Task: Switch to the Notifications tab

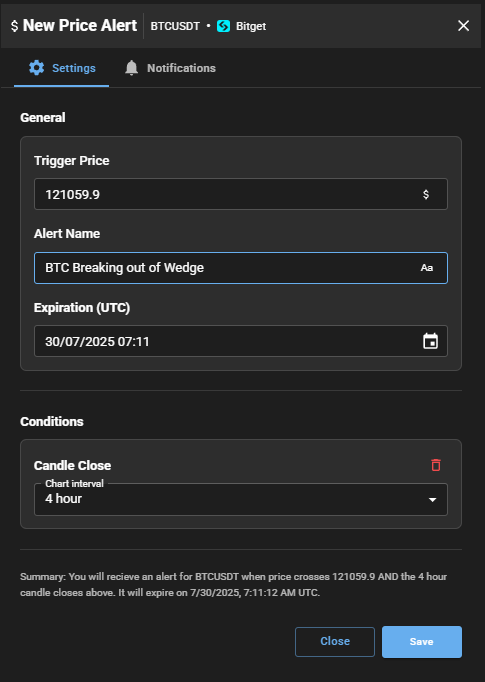Action: (170, 68)
